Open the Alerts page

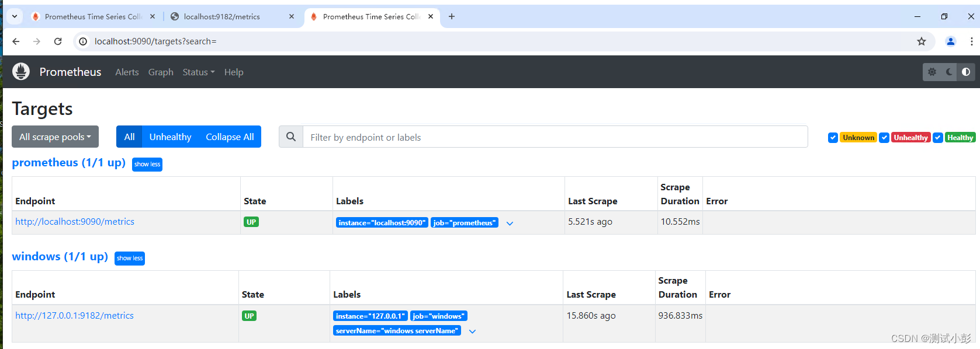click(x=127, y=72)
